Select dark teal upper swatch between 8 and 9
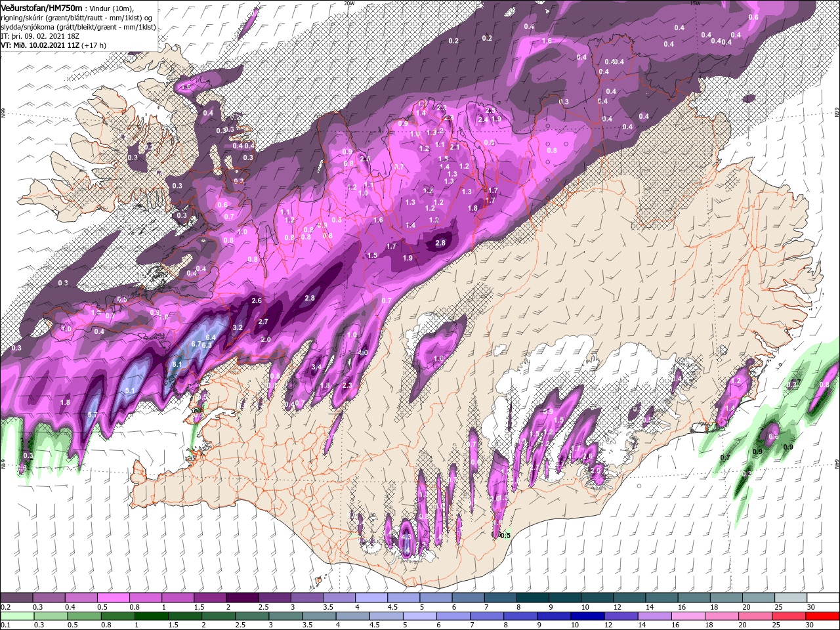 pos(532,598)
